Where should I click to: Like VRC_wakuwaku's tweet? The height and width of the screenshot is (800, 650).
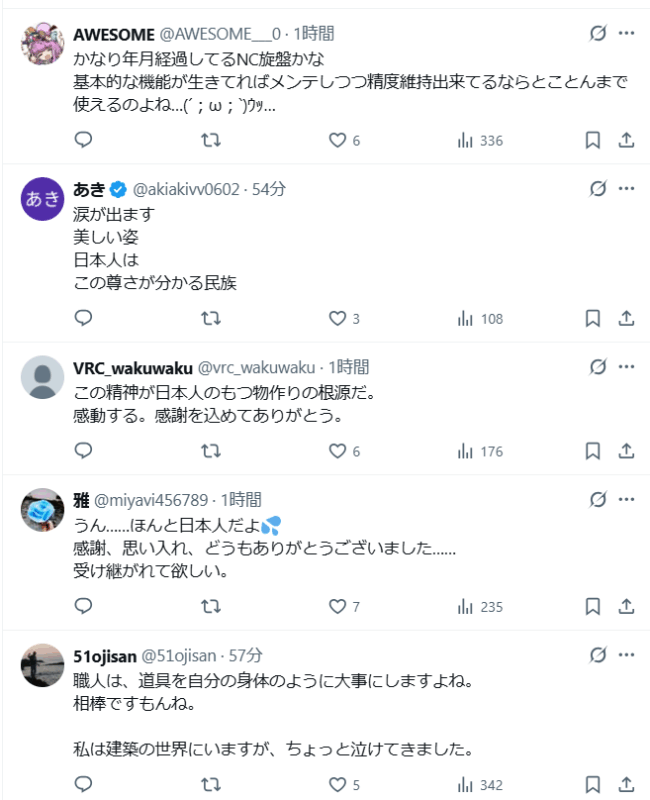(x=337, y=452)
